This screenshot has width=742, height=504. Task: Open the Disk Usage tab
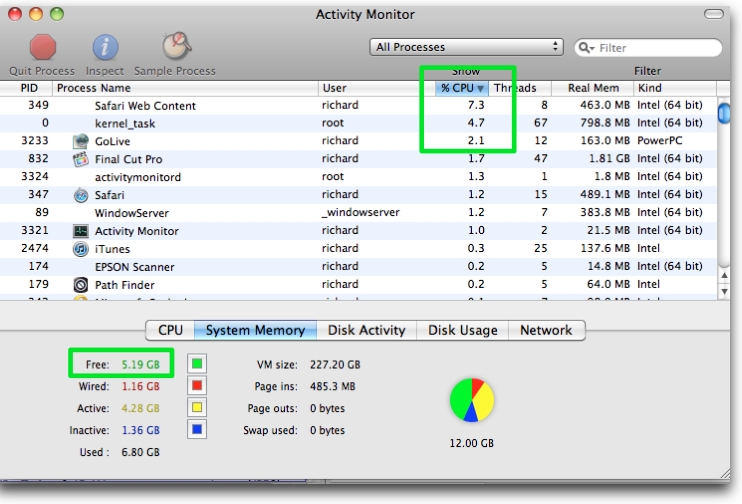click(x=462, y=330)
